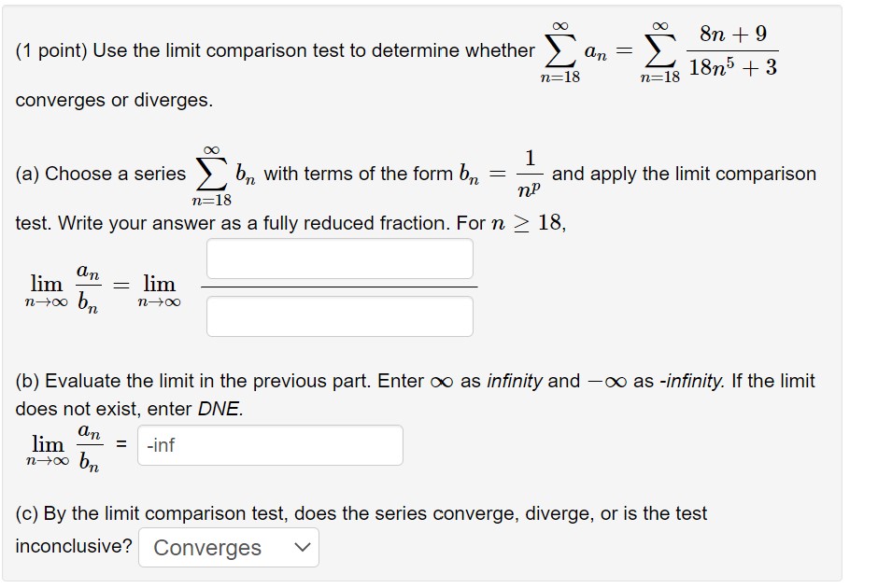Expand the convergence answer choices list
The width and height of the screenshot is (878, 588).
point(227,548)
